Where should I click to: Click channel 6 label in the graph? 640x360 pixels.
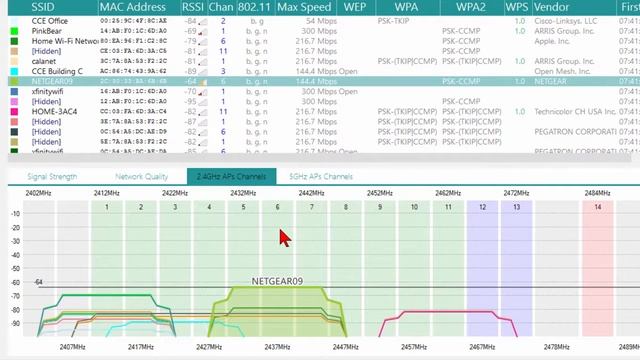pyautogui.click(x=278, y=207)
